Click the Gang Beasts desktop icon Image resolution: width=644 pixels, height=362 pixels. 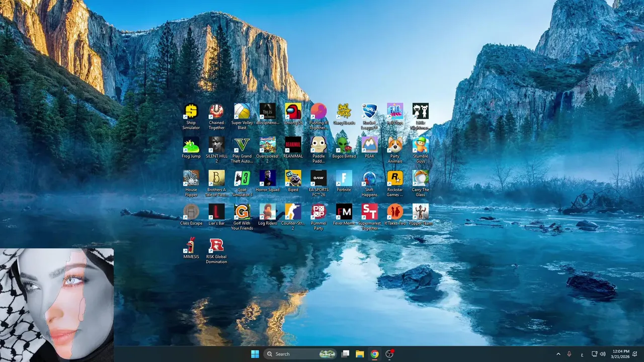(x=344, y=114)
